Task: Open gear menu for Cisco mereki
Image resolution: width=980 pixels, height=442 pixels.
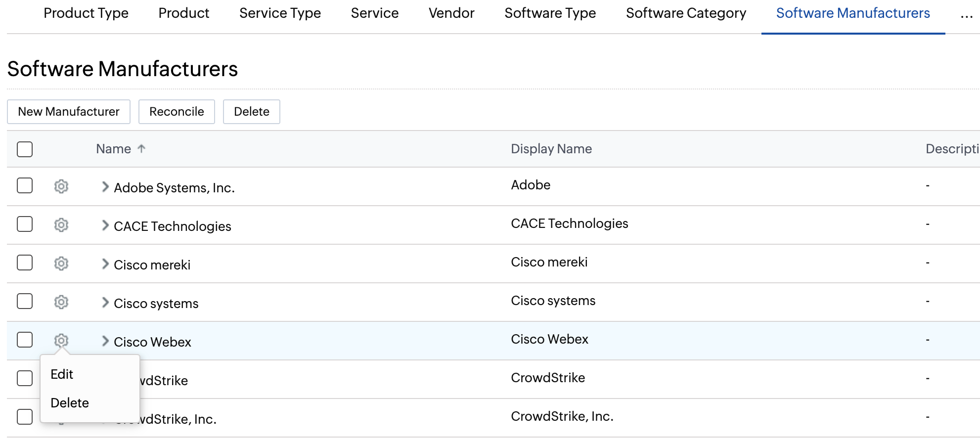Action: [61, 264]
